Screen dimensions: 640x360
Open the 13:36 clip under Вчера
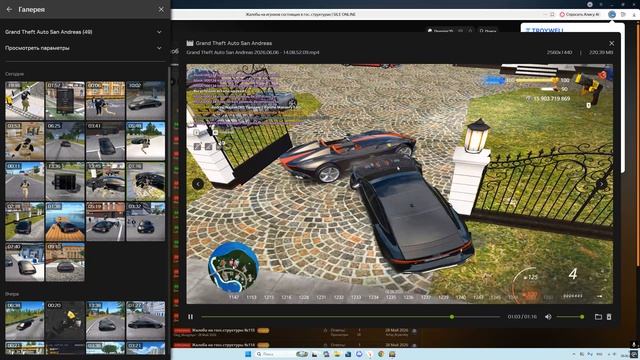point(105,320)
